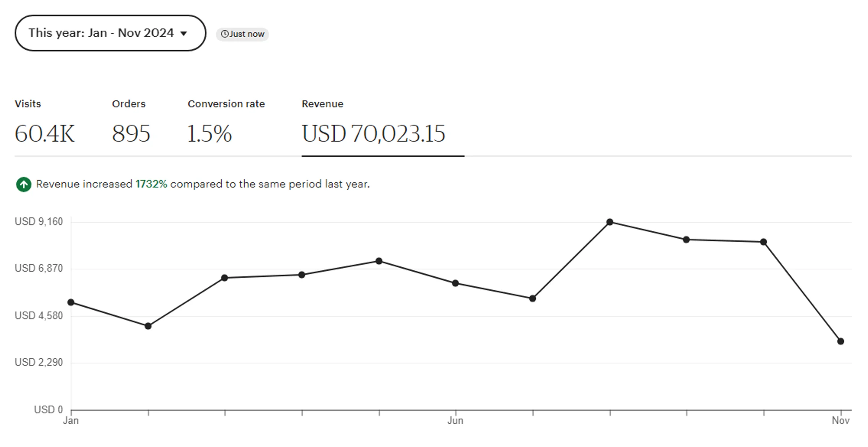Click the May data point on chart

(379, 261)
